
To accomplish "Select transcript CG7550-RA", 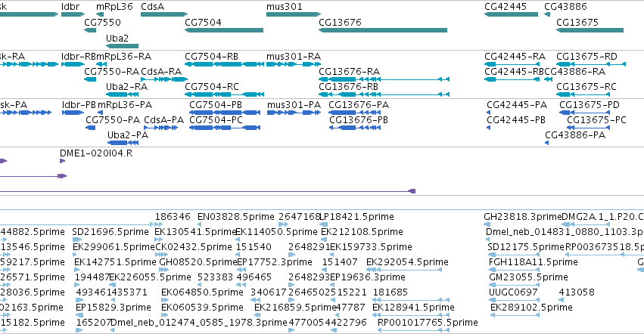I will [90, 79].
